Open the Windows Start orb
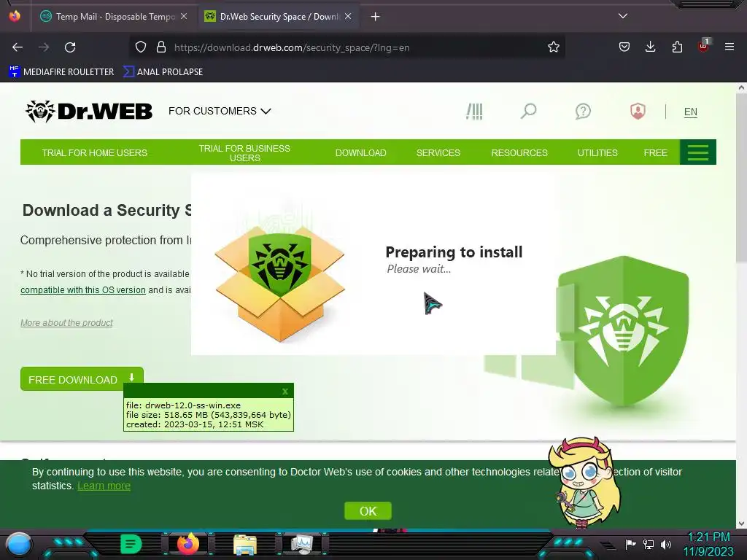 tap(19, 544)
